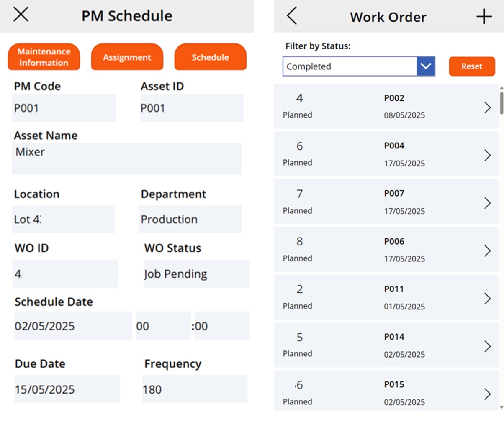Close the PM Schedule screen with the X
The width and height of the screenshot is (504, 427).
(x=20, y=14)
